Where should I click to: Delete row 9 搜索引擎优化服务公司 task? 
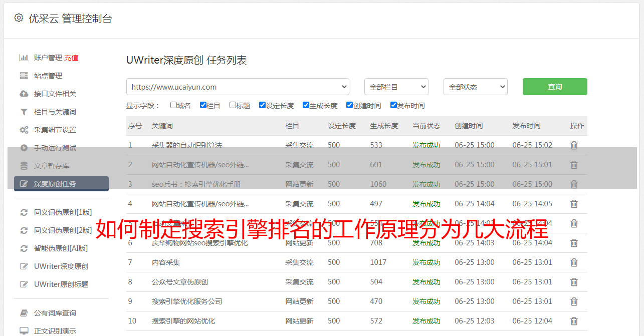(574, 301)
